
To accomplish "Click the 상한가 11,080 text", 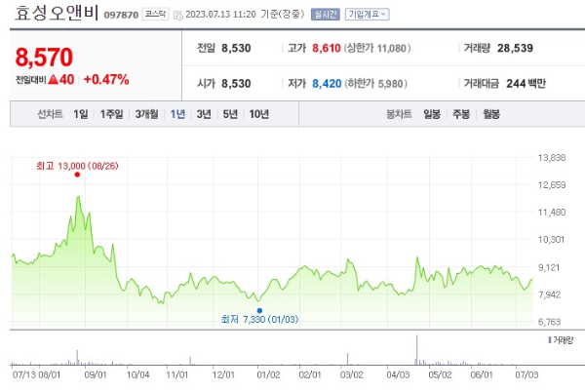I will (377, 48).
